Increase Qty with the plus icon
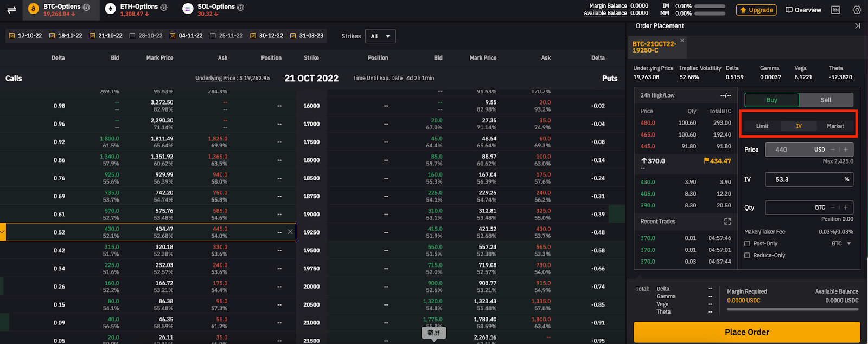The height and width of the screenshot is (344, 868). tap(846, 207)
